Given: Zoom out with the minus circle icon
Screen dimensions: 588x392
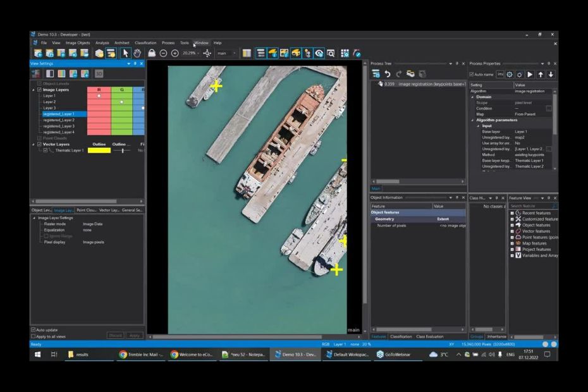Looking at the screenshot, I should pyautogui.click(x=163, y=53).
